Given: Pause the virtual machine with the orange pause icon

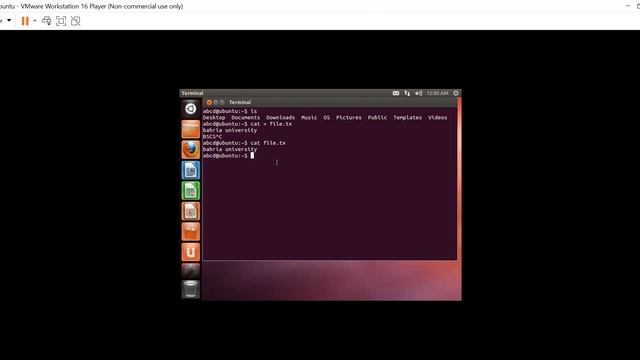Looking at the screenshot, I should coord(25,21).
